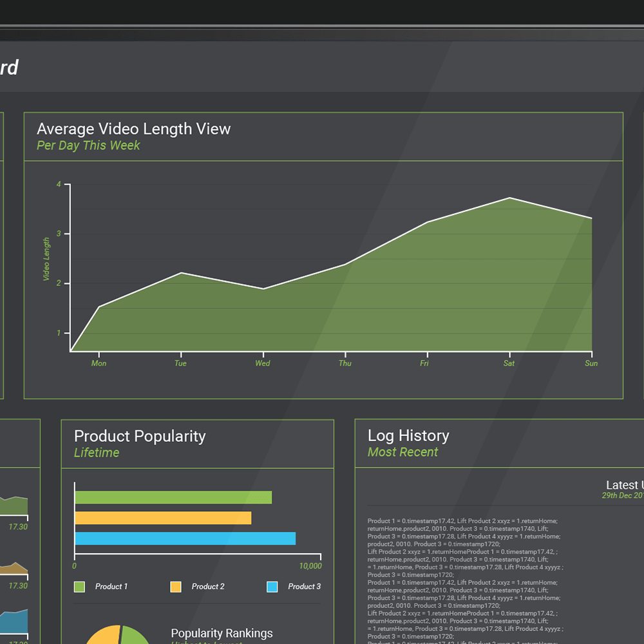The image size is (644, 644).
Task: Click the 17.30 label under green sparkline
Action: coord(18,527)
